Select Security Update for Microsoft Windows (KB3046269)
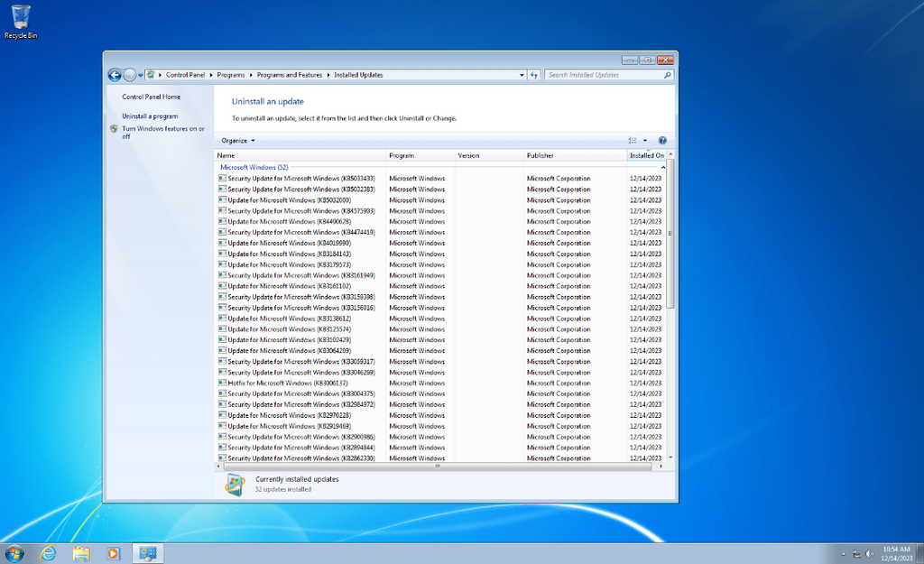Viewport: 924px width, 564px height. pos(301,373)
